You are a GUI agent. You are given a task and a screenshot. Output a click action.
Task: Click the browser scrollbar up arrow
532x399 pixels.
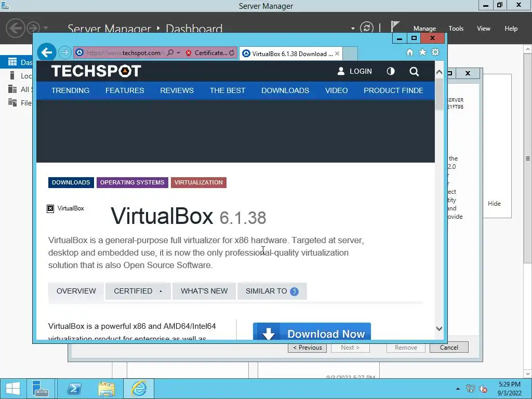(439, 72)
